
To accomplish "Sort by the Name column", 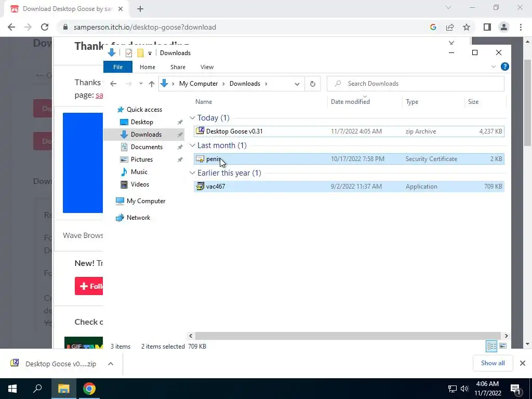I will [x=204, y=102].
